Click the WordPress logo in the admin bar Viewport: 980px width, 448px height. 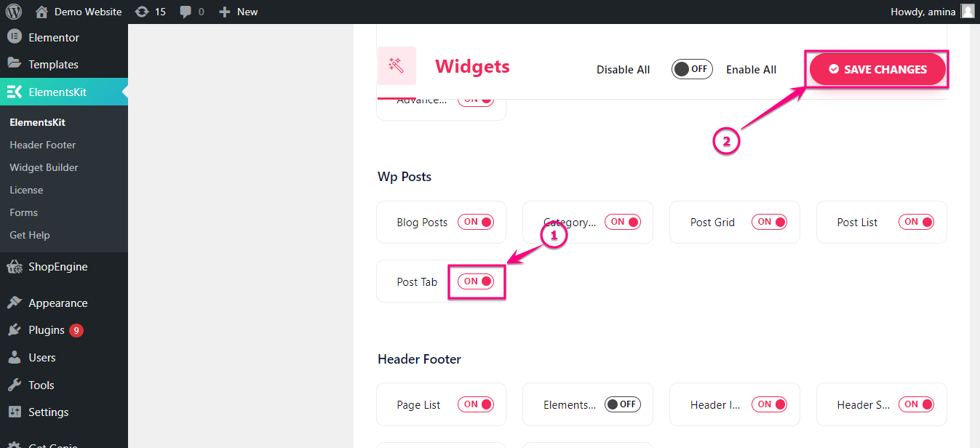tap(13, 11)
